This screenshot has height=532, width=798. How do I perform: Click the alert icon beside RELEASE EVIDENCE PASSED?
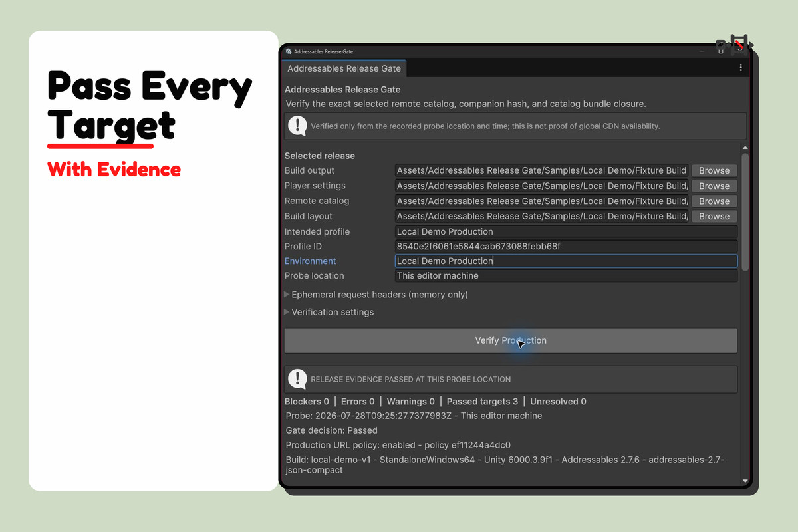(297, 379)
